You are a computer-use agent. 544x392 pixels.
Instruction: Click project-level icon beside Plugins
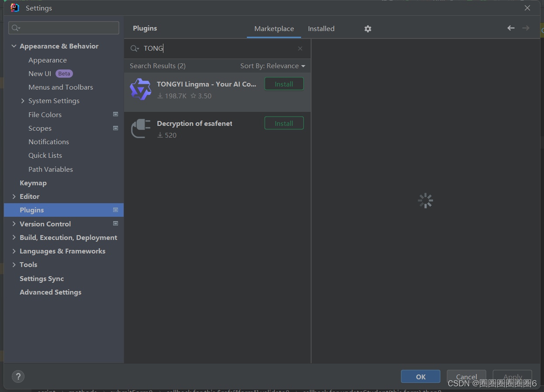pos(116,210)
